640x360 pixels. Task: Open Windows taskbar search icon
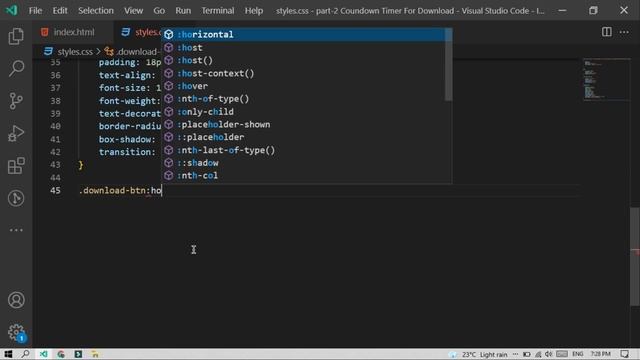pos(25,354)
